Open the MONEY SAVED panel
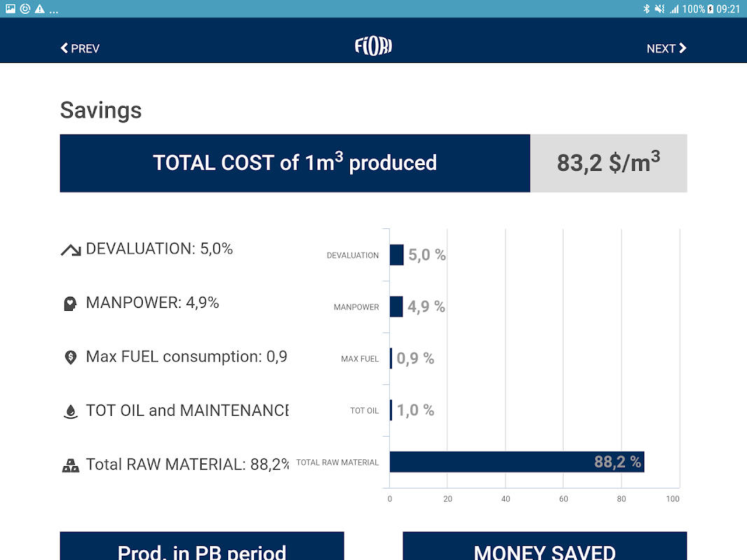747x560 pixels. pyautogui.click(x=545, y=547)
